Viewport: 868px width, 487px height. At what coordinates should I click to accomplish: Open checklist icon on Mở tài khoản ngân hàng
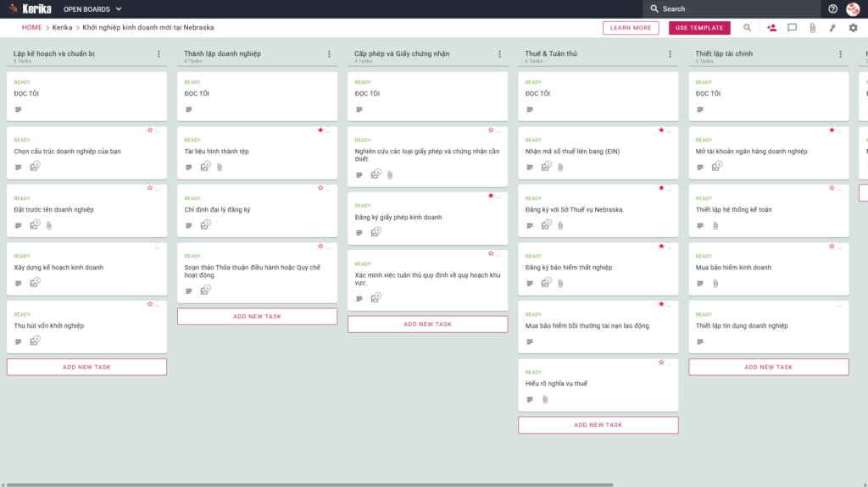[717, 166]
